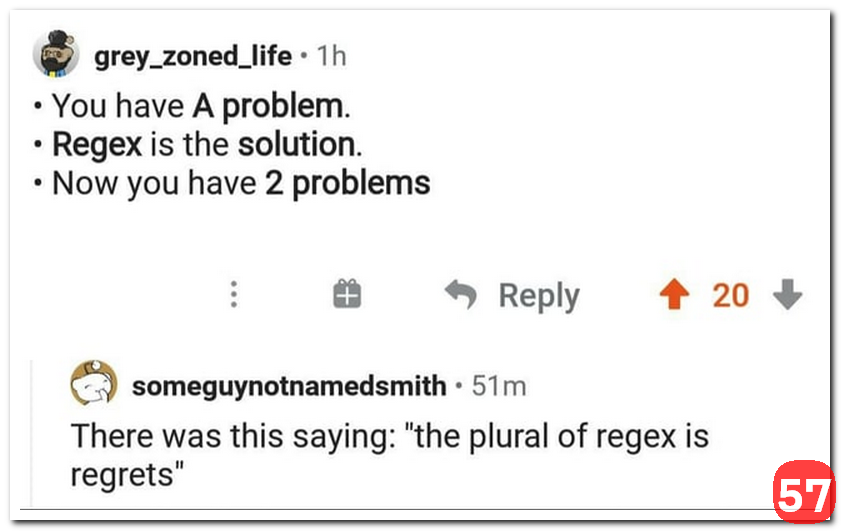The image size is (841, 531).
Task: Click the gift award icon
Action: (x=346, y=294)
